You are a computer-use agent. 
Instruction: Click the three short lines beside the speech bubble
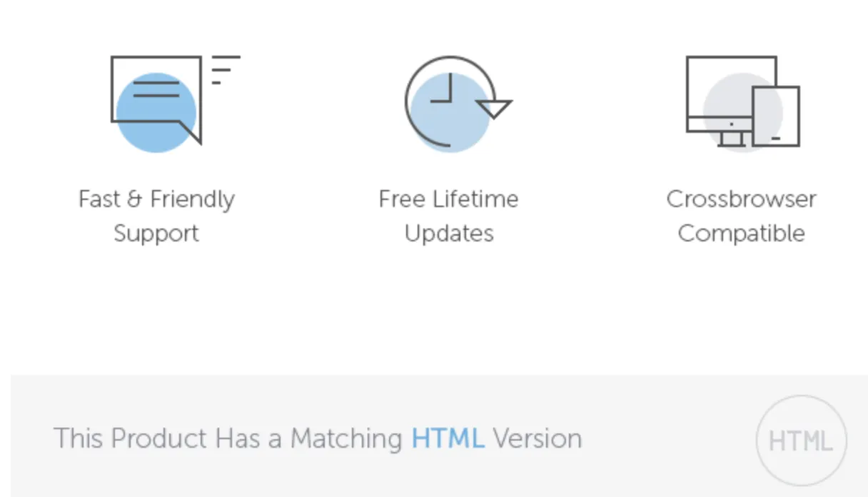[x=226, y=69]
